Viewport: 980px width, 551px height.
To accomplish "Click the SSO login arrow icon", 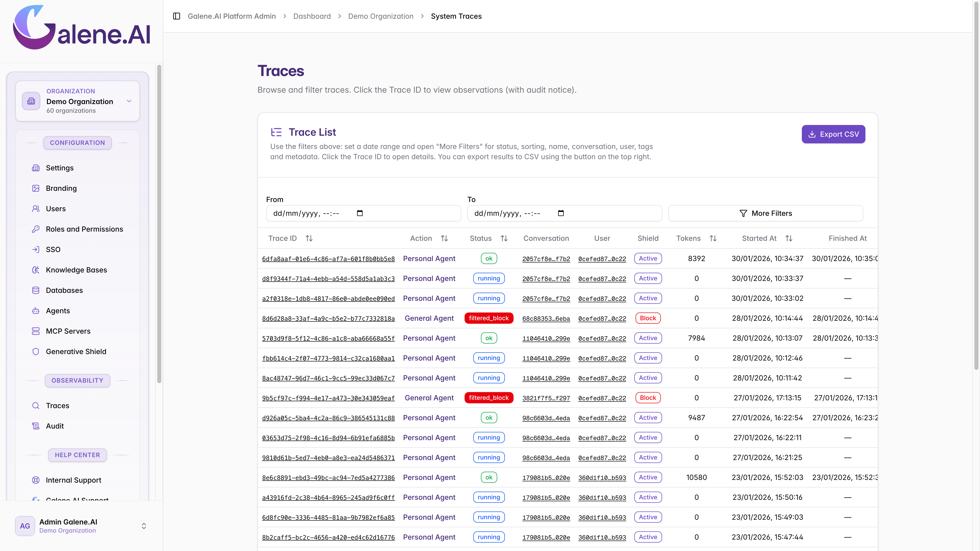I will [36, 249].
